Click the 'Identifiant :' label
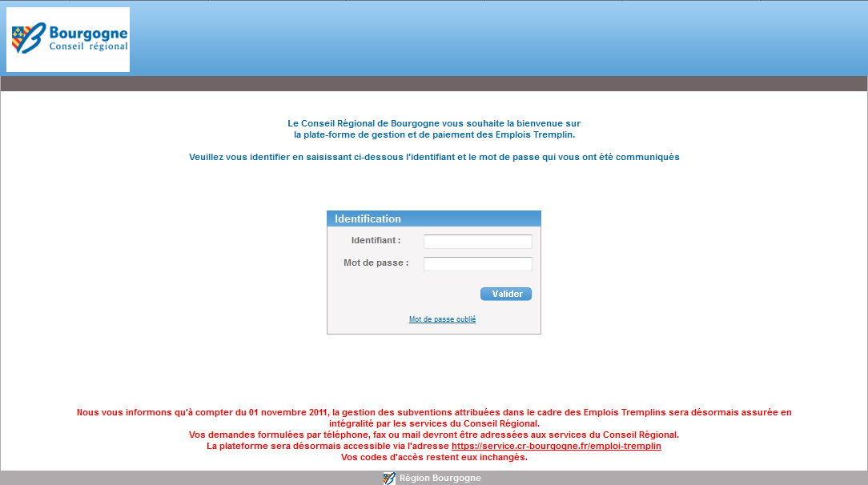Viewport: 868px width, 485px height. (376, 241)
